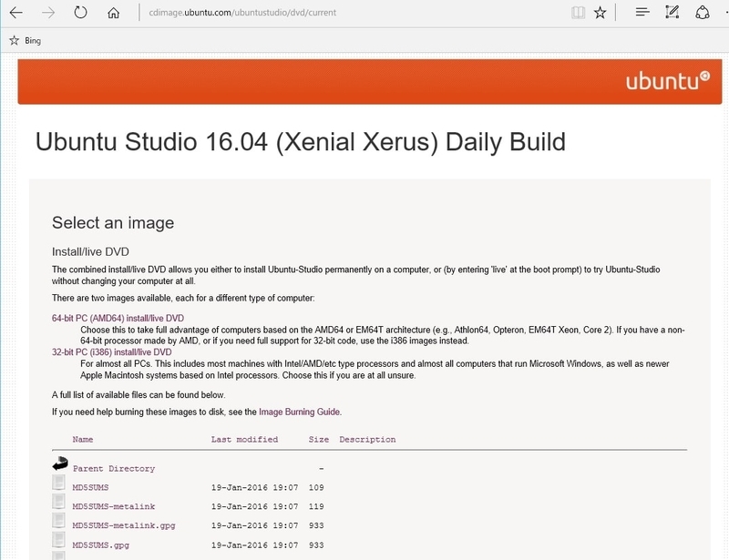Open 32-bit PC (i386) install/live DVD link
The image size is (729, 560).
[111, 352]
